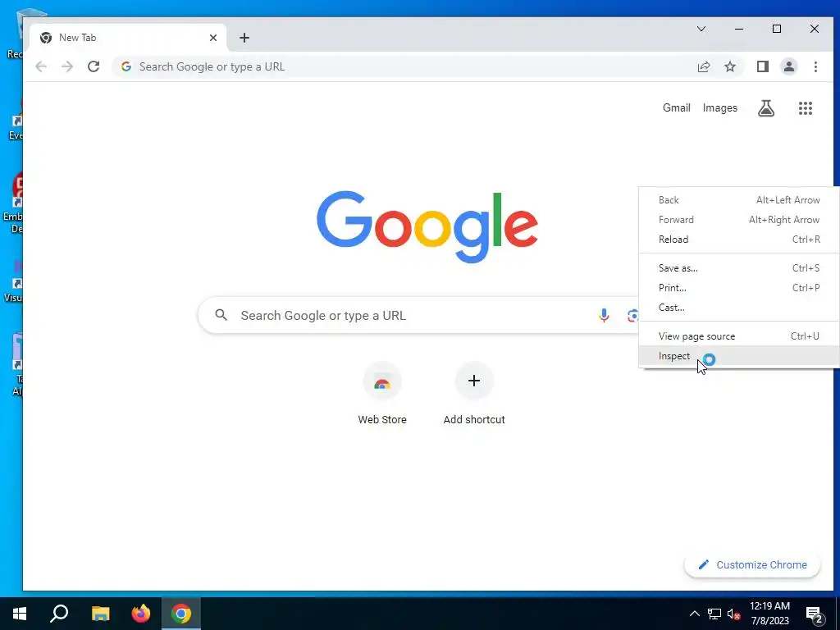Image resolution: width=840 pixels, height=630 pixels.
Task: Show hidden system tray icons
Action: pos(694,614)
